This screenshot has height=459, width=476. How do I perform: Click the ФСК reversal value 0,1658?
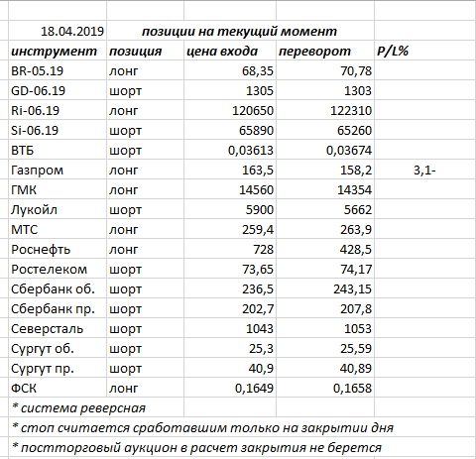click(325, 388)
